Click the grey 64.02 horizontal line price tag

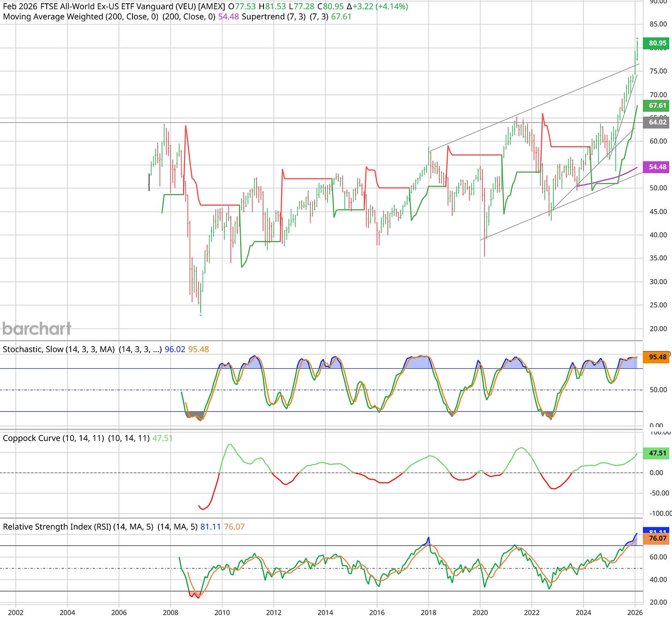coord(657,122)
